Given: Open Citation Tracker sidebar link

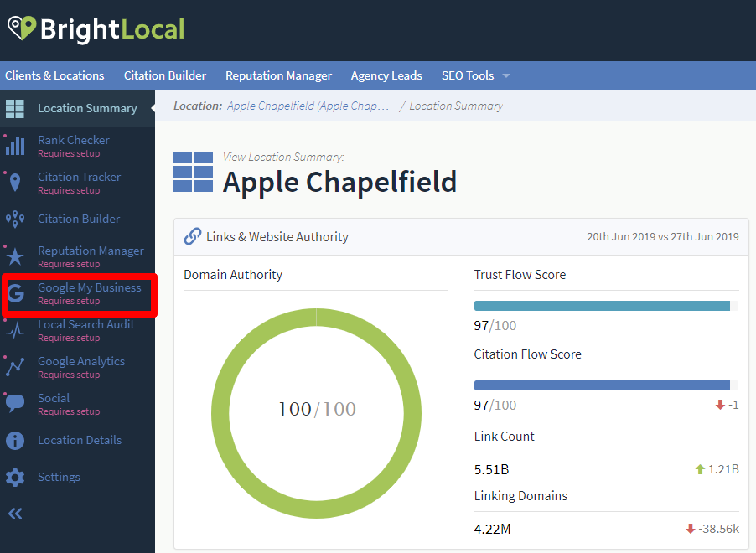Looking at the screenshot, I should coord(79,177).
